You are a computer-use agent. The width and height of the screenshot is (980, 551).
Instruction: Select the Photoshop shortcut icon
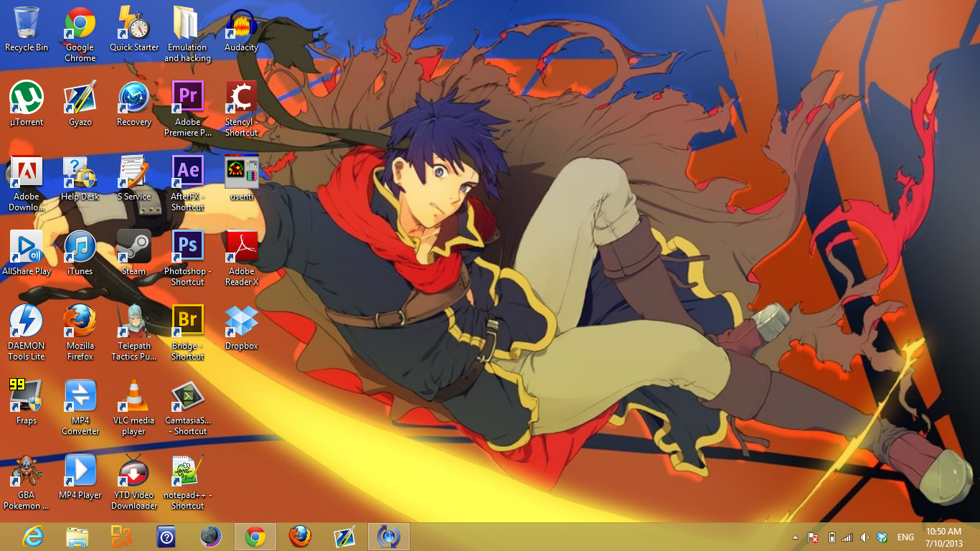(x=188, y=258)
